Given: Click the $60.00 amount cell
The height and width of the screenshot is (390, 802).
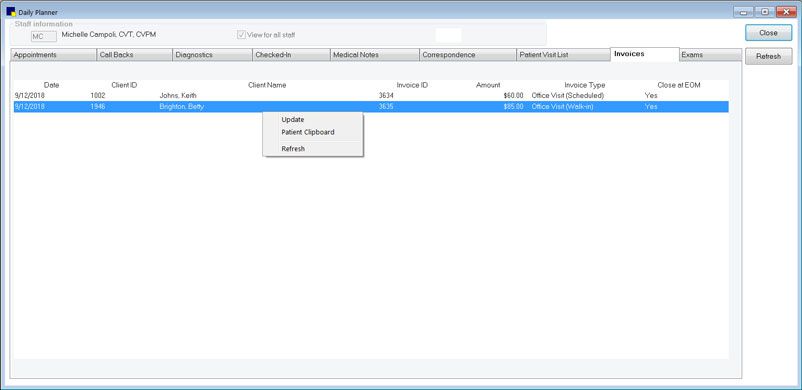Looking at the screenshot, I should tap(513, 96).
